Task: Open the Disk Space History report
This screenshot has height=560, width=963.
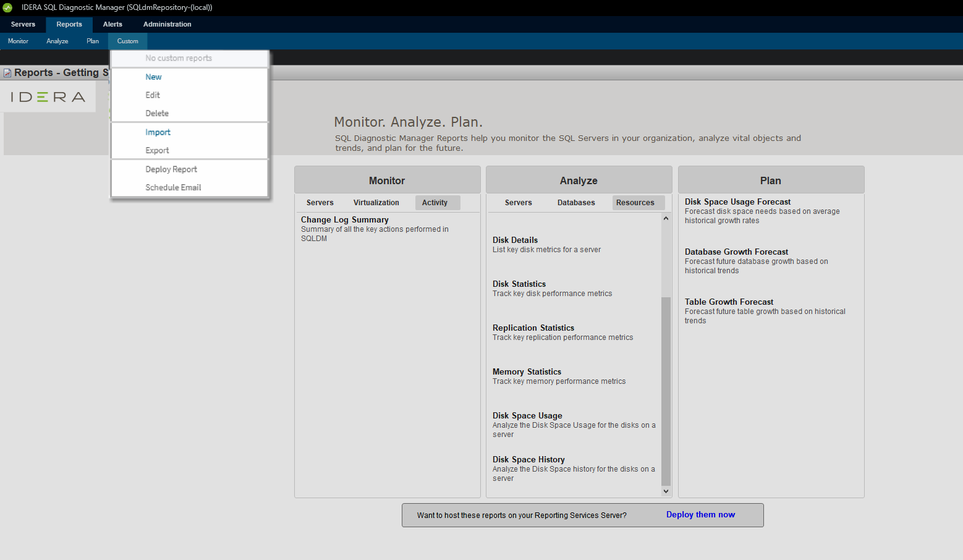Action: (528, 459)
